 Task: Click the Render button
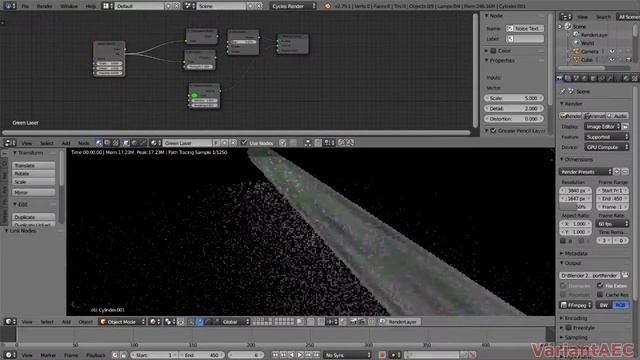(570, 116)
